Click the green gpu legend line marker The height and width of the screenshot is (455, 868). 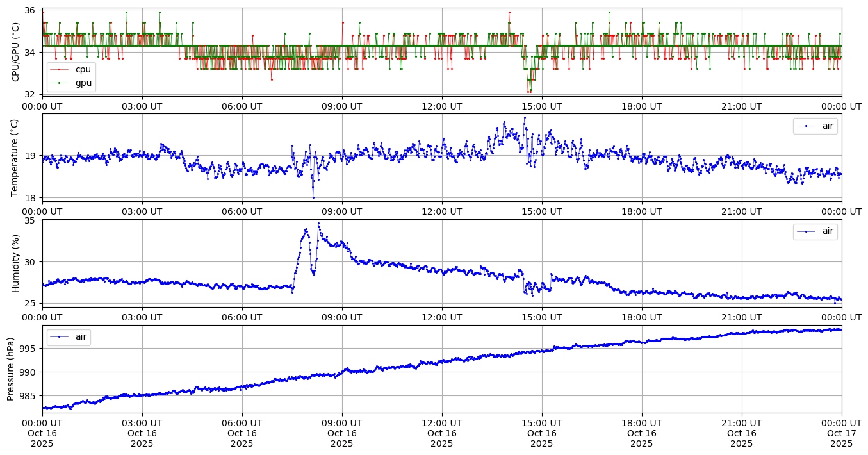[x=60, y=83]
